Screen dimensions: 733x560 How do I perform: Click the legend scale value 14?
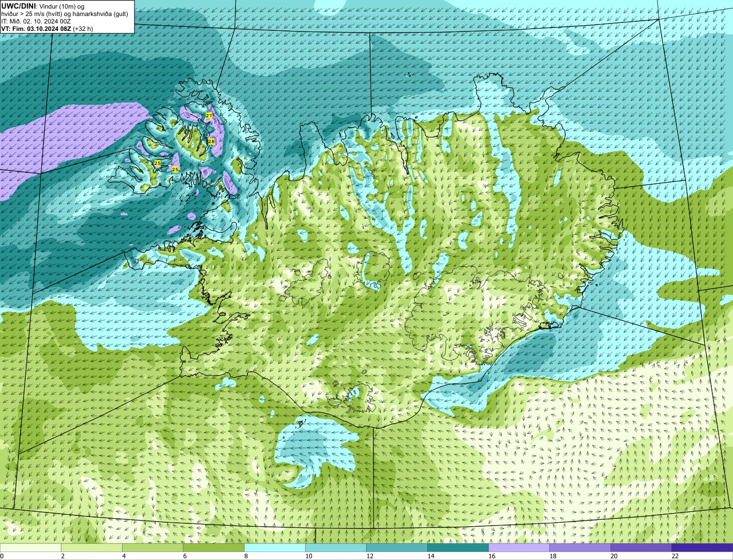pos(431,556)
